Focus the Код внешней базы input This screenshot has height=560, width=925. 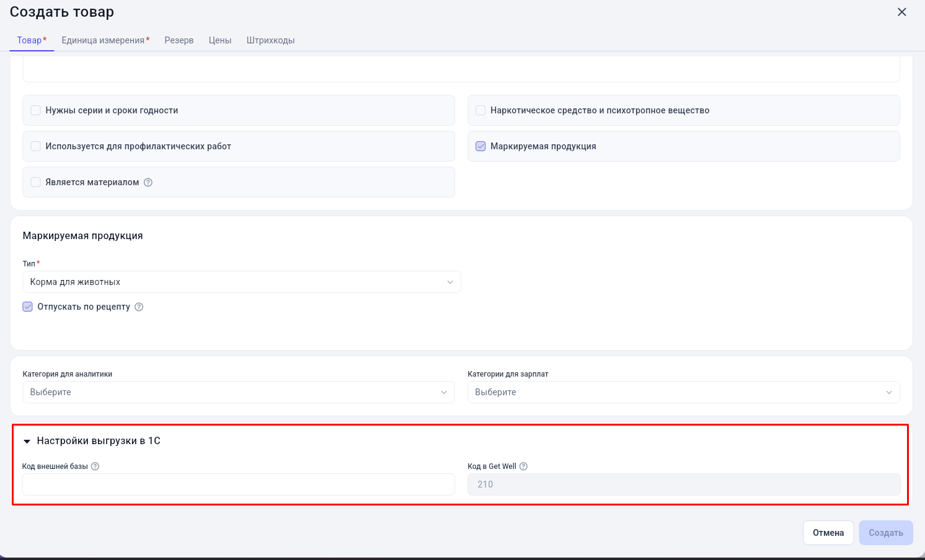click(239, 484)
